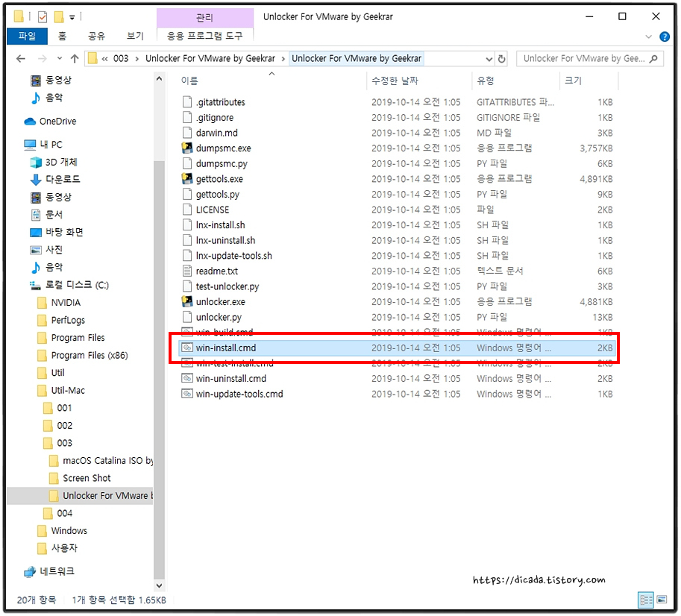Open the address bar history dropdown
The width and height of the screenshot is (681, 616).
489,59
